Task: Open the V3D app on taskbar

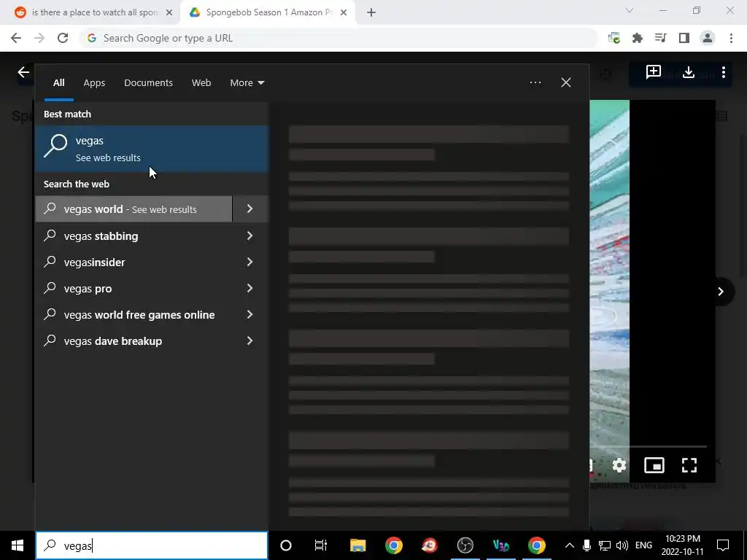Action: click(x=500, y=545)
